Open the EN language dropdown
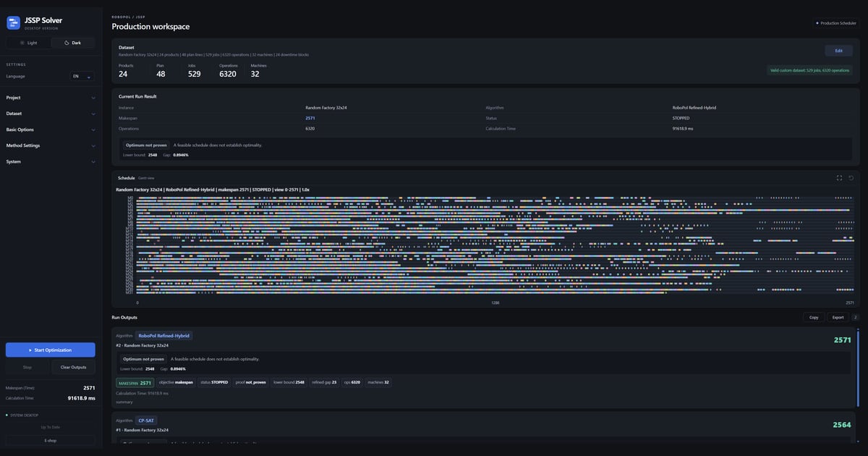 [x=82, y=76]
